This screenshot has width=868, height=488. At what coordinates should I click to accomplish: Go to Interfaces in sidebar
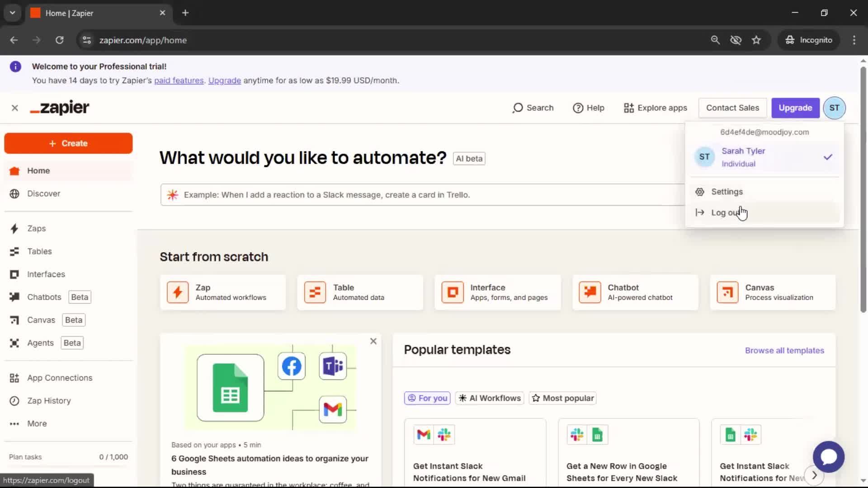click(46, 274)
